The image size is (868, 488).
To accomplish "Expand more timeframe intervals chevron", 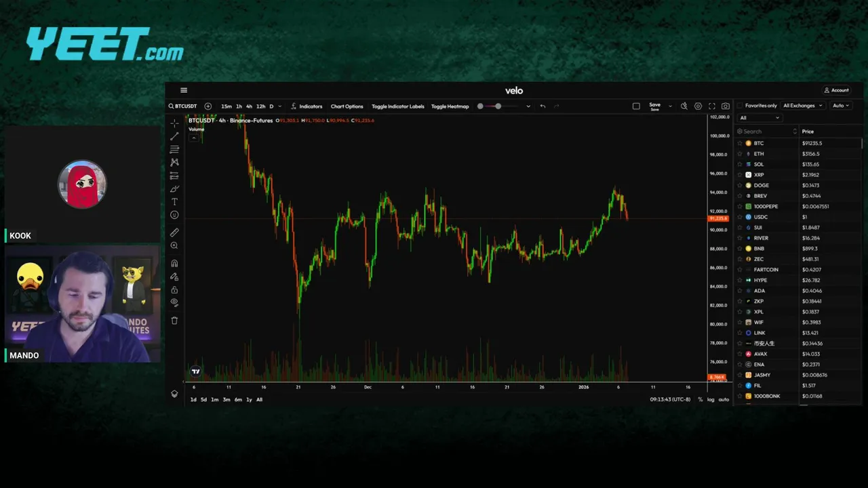I will pyautogui.click(x=280, y=106).
